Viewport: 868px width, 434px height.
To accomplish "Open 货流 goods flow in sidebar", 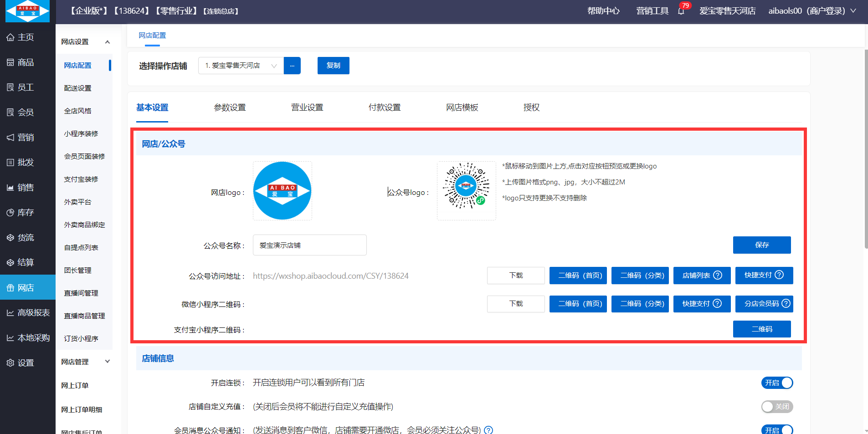I will pyautogui.click(x=21, y=238).
